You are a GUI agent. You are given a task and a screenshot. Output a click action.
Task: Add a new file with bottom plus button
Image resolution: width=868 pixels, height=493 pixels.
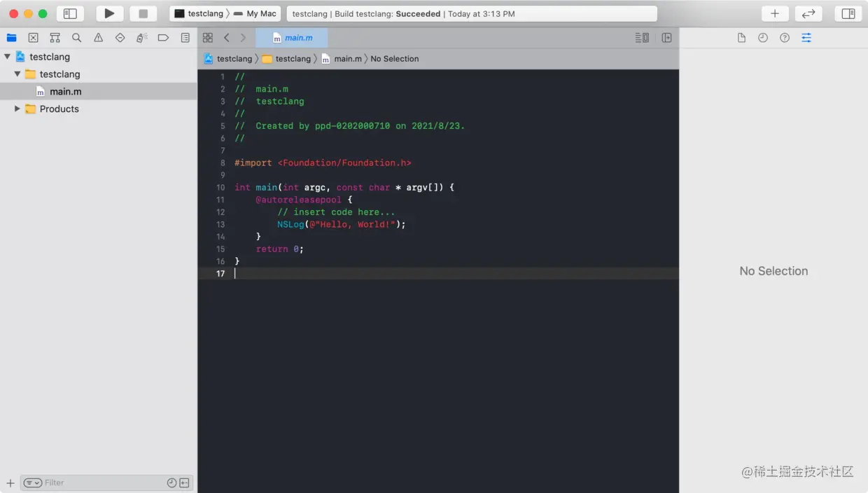click(10, 483)
